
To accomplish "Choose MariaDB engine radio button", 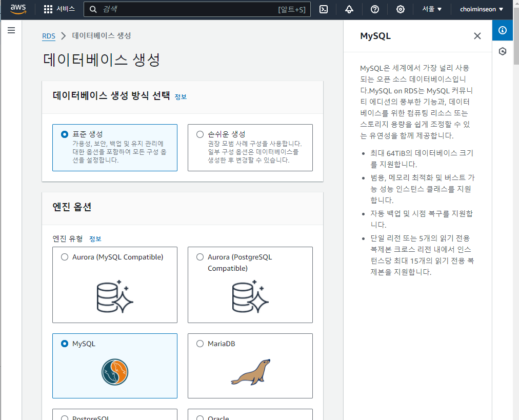I will 200,344.
